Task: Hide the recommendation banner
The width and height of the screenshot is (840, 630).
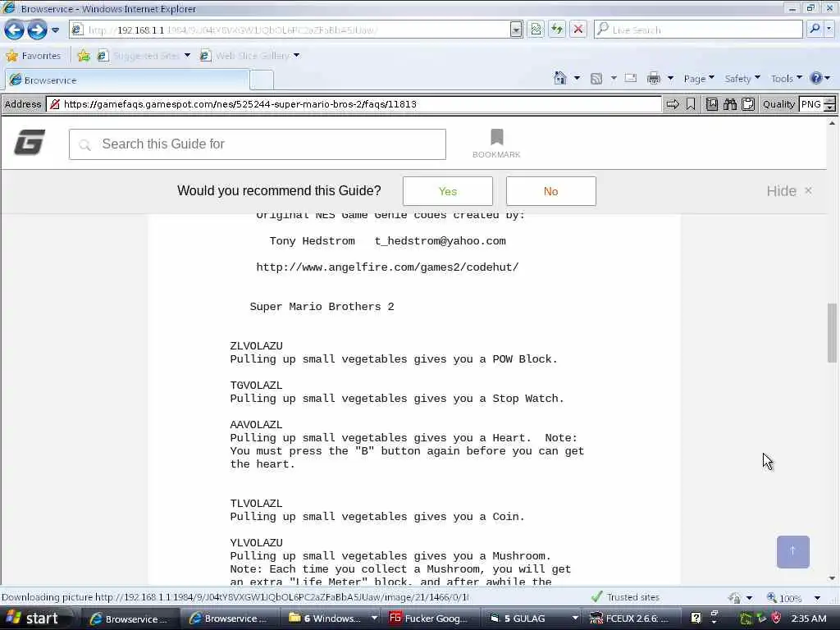Action: pyautogui.click(x=789, y=190)
